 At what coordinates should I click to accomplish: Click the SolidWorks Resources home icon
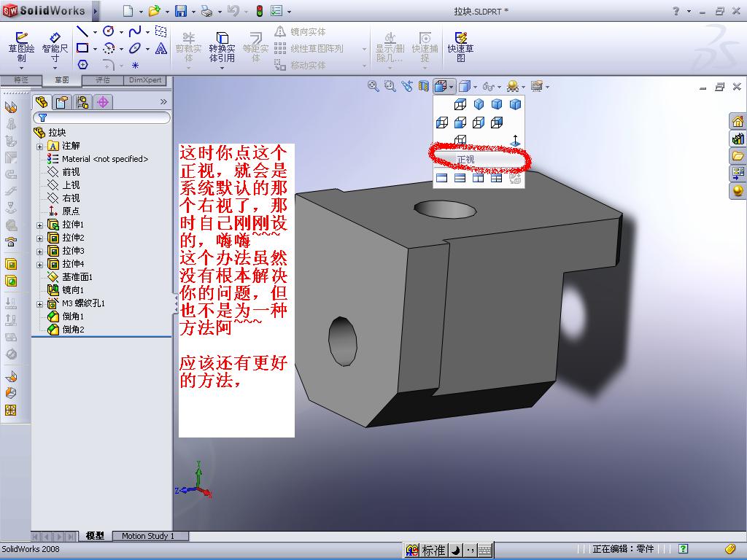click(738, 121)
